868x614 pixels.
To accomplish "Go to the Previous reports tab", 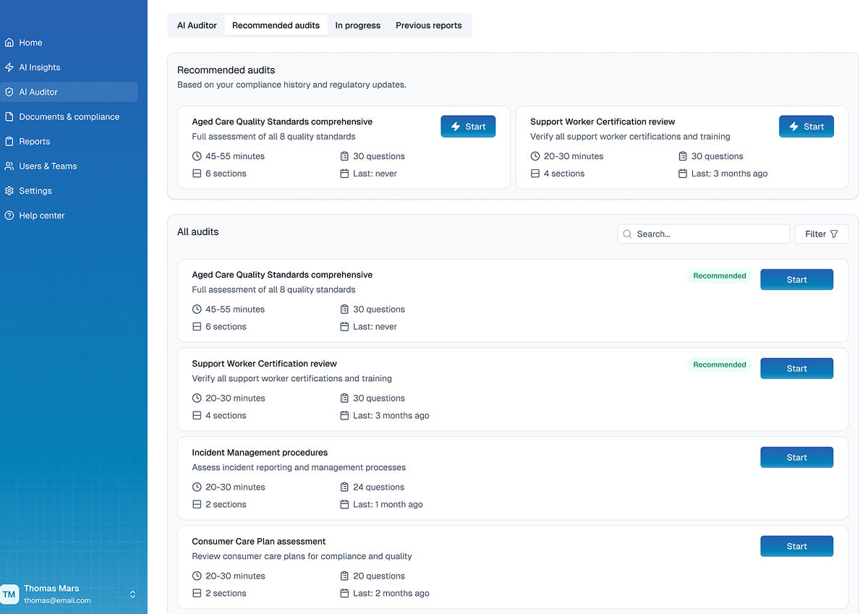I will pos(428,25).
